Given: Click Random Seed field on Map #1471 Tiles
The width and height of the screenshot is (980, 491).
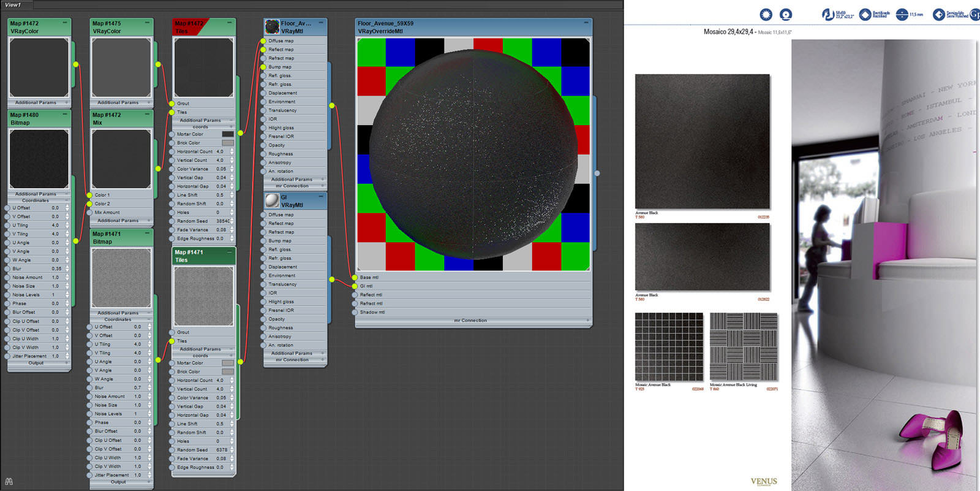Looking at the screenshot, I should [x=222, y=450].
